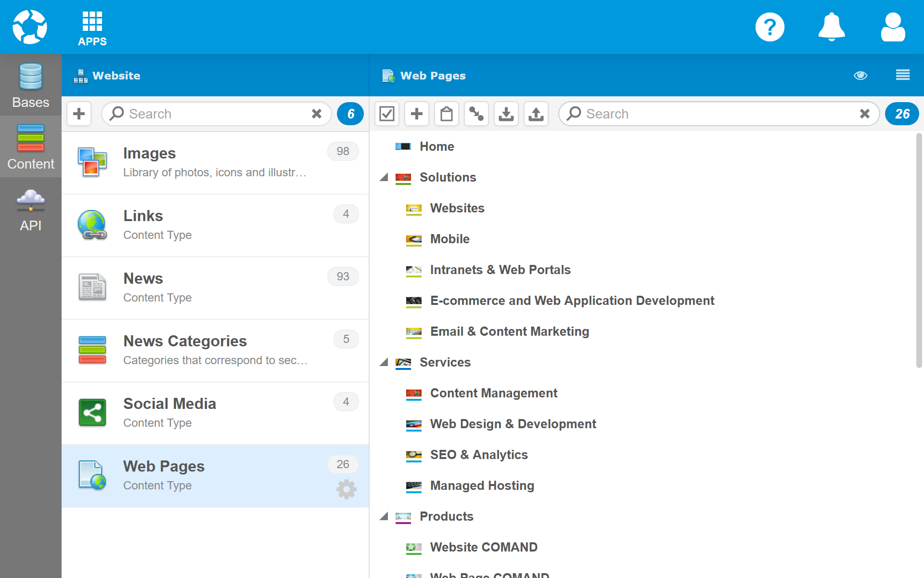Click the Web Pages row count badge 26
Viewport: 924px width, 578px height.
click(x=343, y=464)
